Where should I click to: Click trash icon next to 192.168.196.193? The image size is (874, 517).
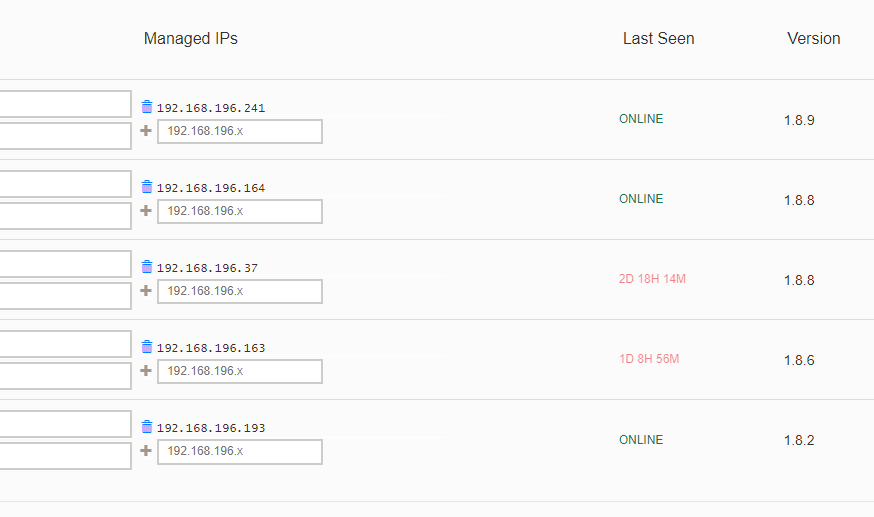pos(147,427)
